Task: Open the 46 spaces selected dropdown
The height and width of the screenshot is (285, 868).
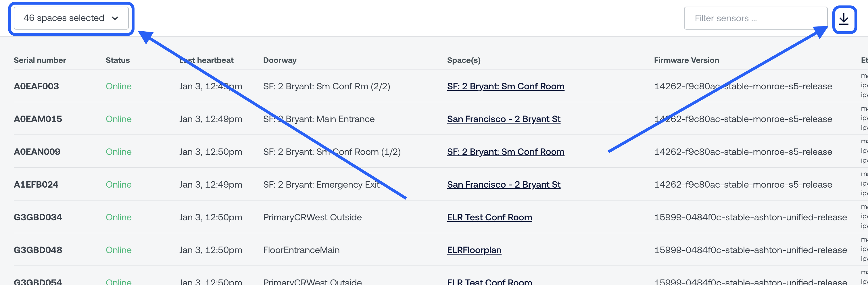Action: coord(71,18)
